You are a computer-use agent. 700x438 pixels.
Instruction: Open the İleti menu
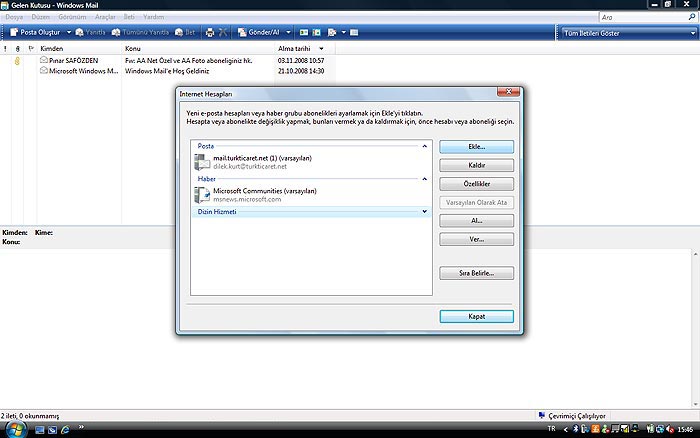[129, 17]
